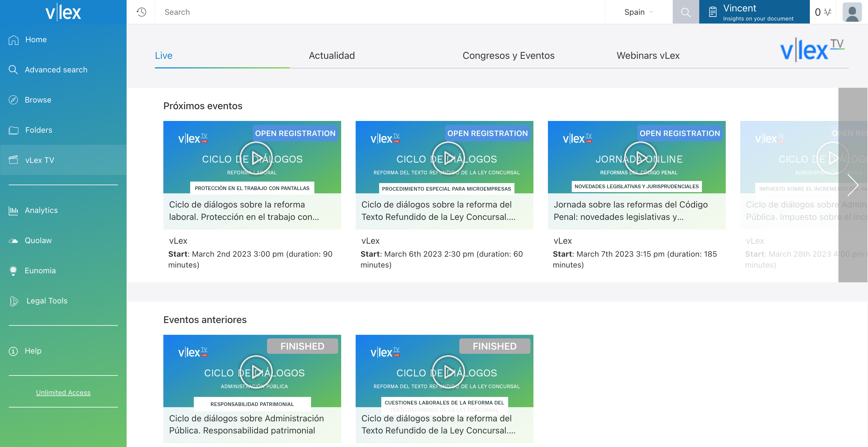
Task: Click the vLex logo in the sidebar
Action: (63, 12)
